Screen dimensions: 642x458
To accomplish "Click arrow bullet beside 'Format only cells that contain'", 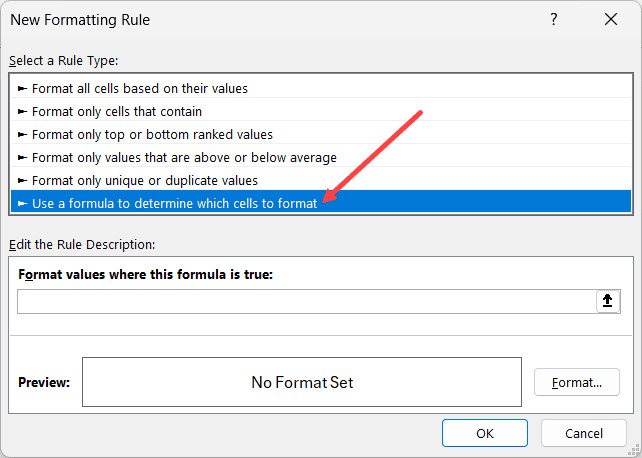I will coord(23,111).
